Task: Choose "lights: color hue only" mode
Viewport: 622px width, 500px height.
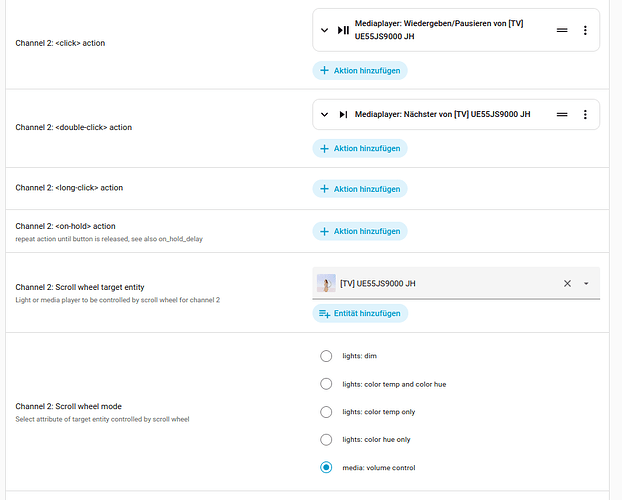Action: coord(326,439)
